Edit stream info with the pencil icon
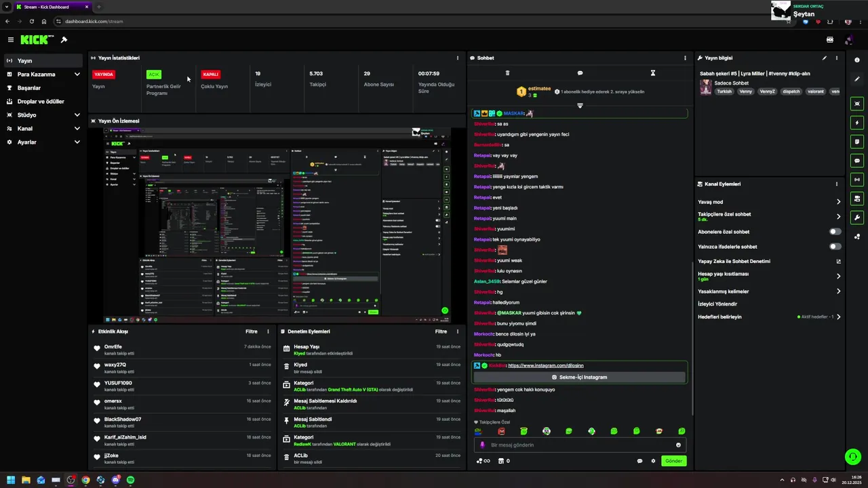 (825, 58)
